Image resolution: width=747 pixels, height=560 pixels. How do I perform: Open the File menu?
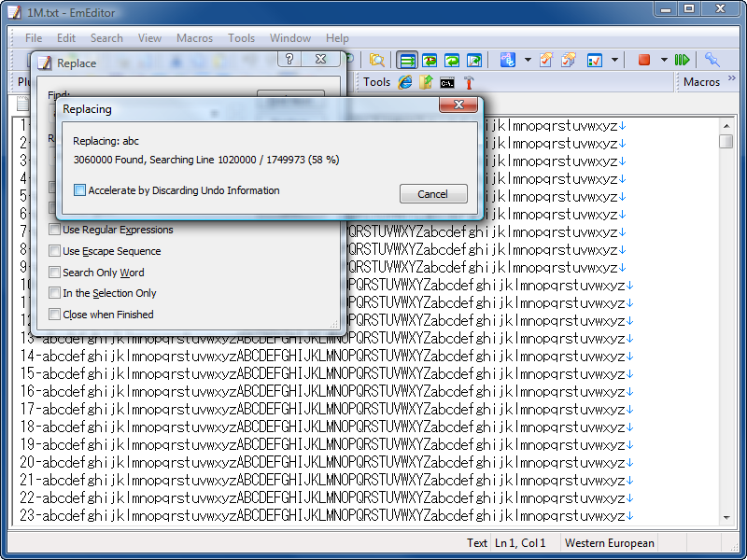coord(34,38)
